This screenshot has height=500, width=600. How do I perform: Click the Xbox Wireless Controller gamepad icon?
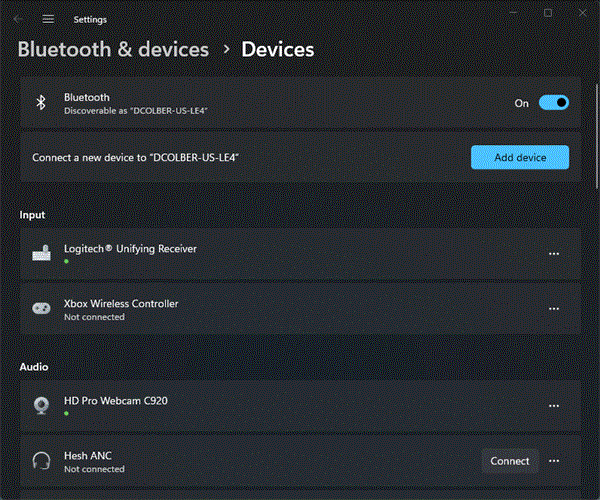click(x=41, y=308)
